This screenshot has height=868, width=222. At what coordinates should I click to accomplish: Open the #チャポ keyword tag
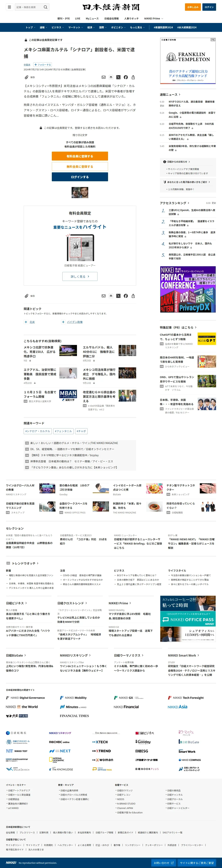81,431
